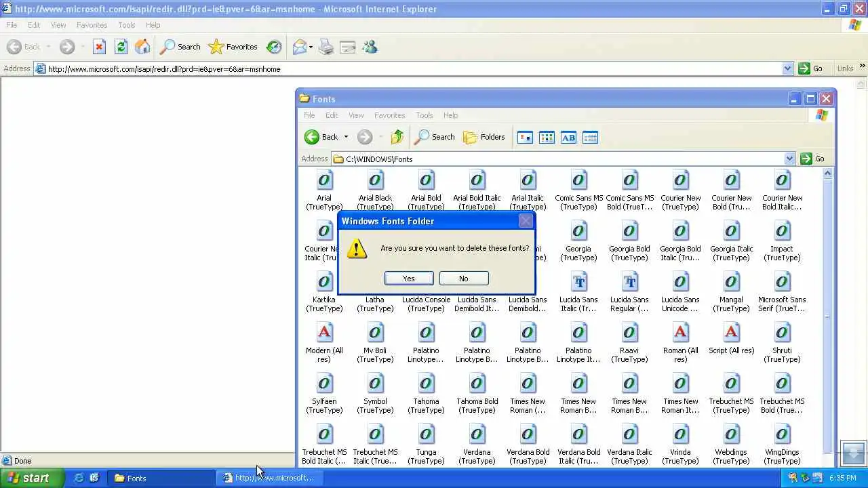The height and width of the screenshot is (488, 868).
Task: Toggle Folders pane in Fonts window
Action: click(484, 137)
